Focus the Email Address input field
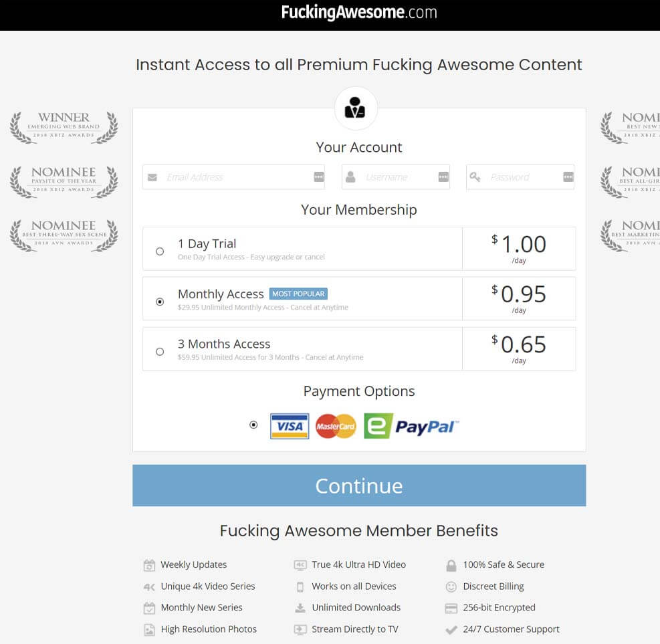 pos(233,177)
